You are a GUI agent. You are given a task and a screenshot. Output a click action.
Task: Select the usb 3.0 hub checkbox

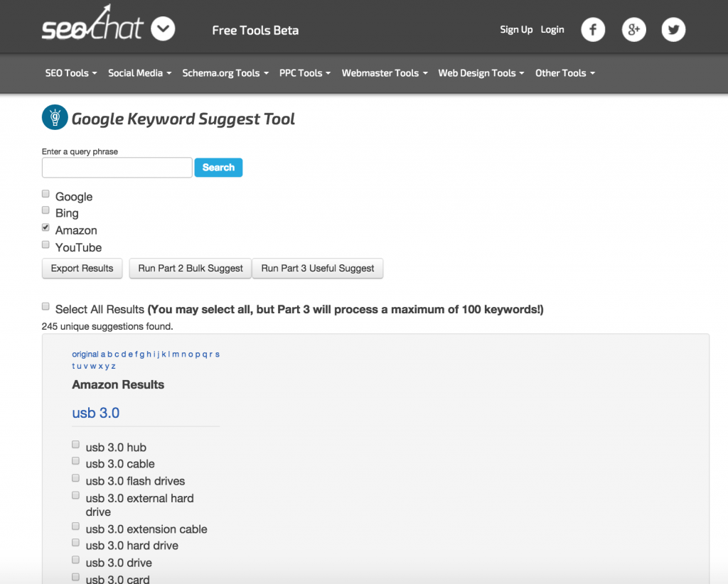(x=76, y=445)
